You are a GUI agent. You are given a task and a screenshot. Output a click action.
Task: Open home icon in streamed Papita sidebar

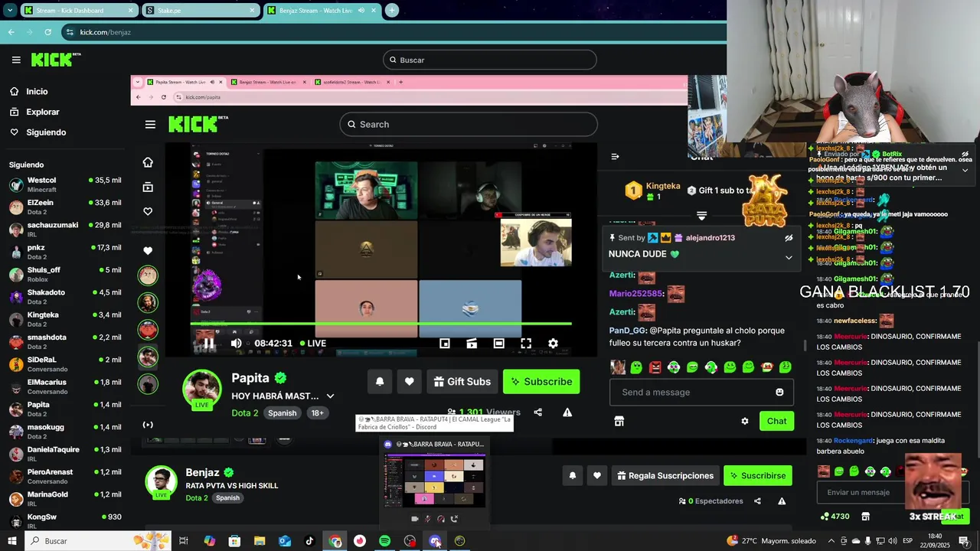[148, 162]
